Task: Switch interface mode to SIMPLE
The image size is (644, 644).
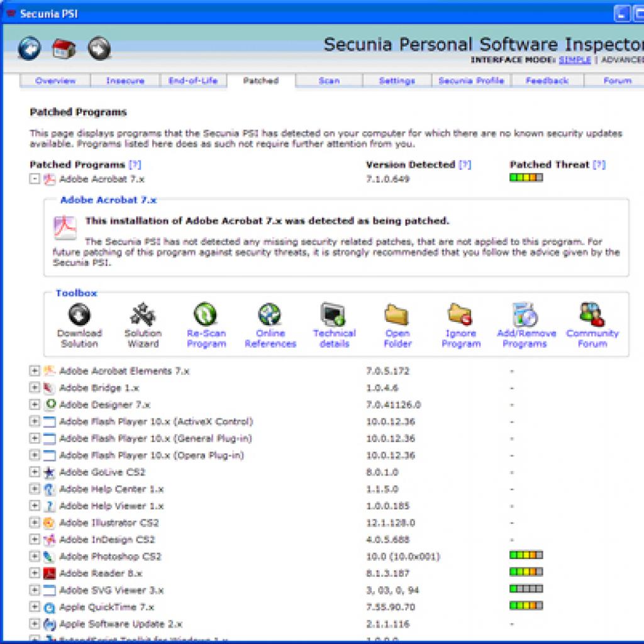Action: (x=575, y=60)
